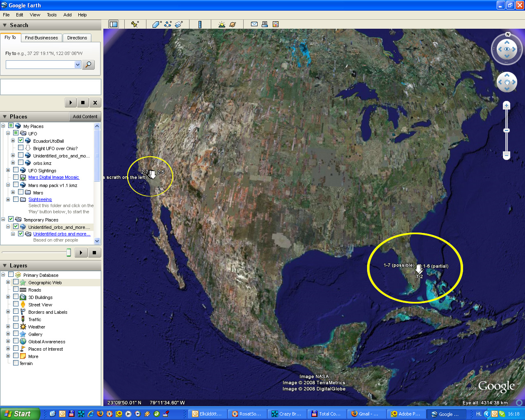Image resolution: width=525 pixels, height=420 pixels.
Task: Click the magnifier Search button
Action: (x=88, y=65)
